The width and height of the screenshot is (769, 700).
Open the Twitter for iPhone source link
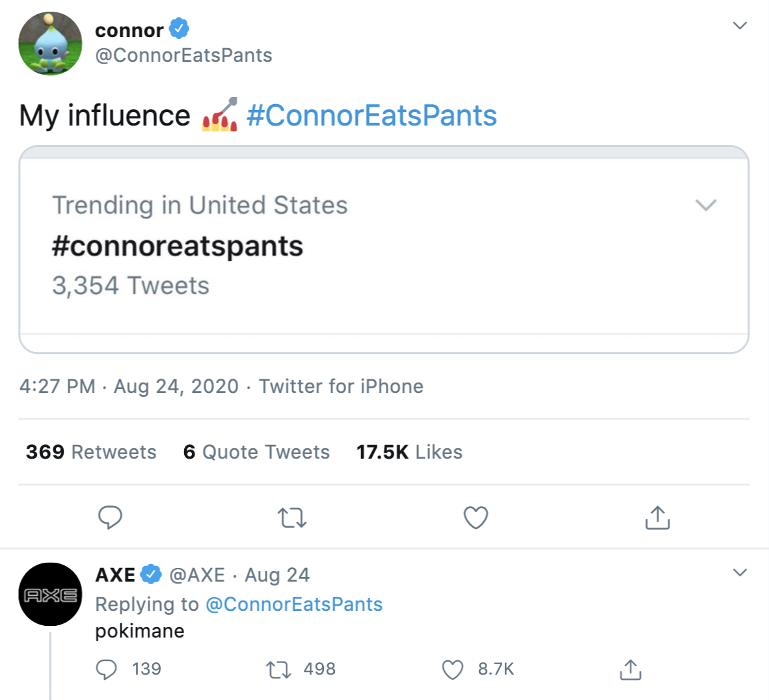(341, 386)
